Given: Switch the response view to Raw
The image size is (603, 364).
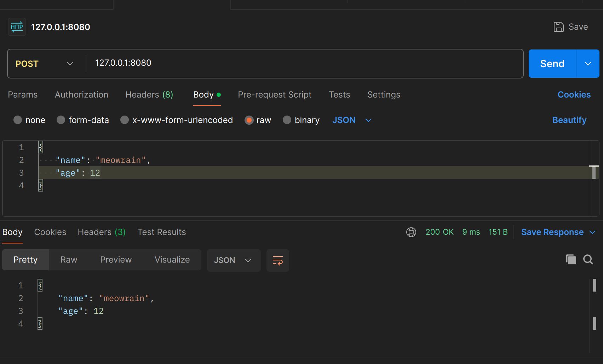Looking at the screenshot, I should [69, 260].
